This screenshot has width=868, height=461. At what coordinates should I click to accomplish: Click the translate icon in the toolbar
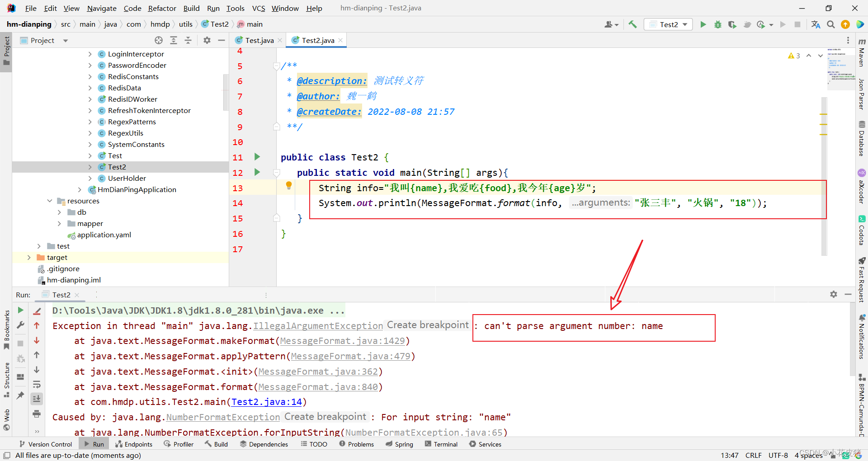click(x=816, y=24)
